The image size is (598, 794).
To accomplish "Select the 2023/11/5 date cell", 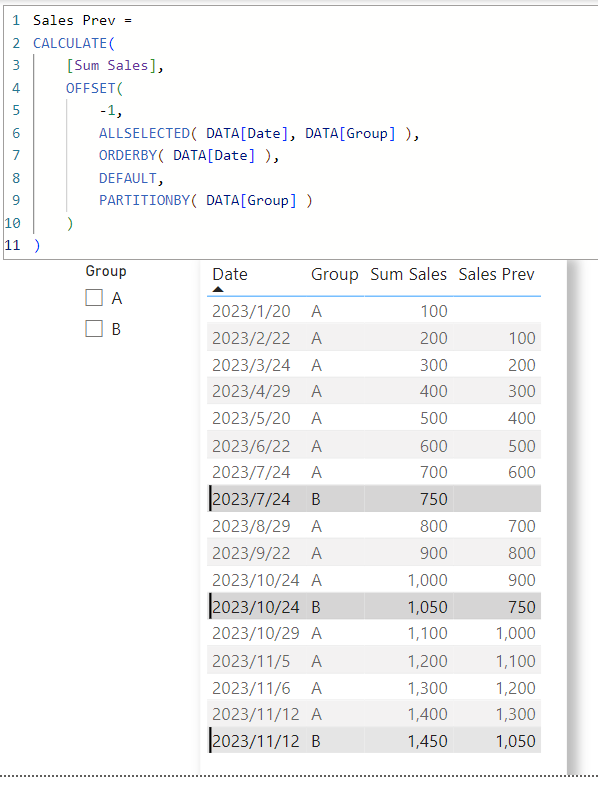I will pos(251,661).
